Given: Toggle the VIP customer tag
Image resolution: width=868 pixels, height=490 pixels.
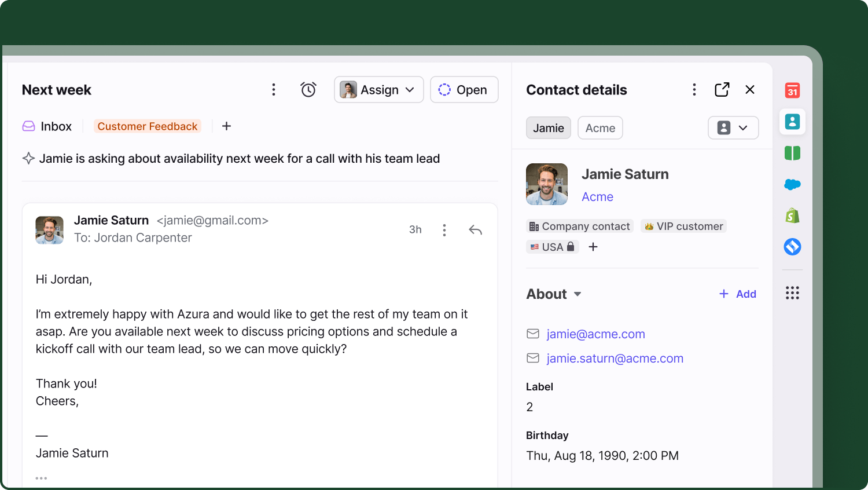Looking at the screenshot, I should click(x=683, y=226).
